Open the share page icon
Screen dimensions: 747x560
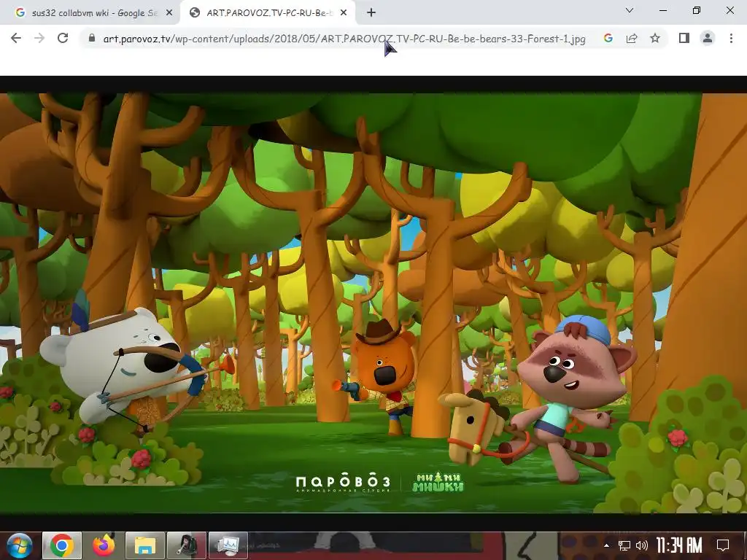632,38
